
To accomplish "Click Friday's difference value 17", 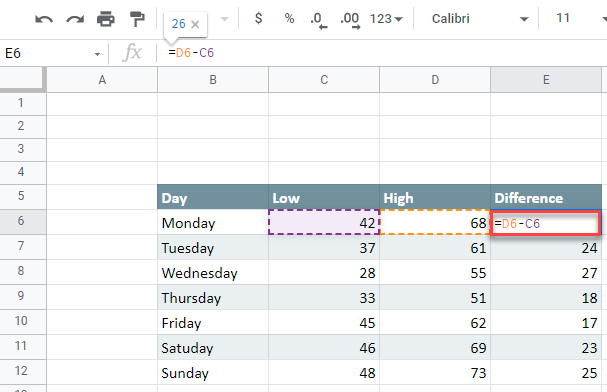I will click(546, 322).
